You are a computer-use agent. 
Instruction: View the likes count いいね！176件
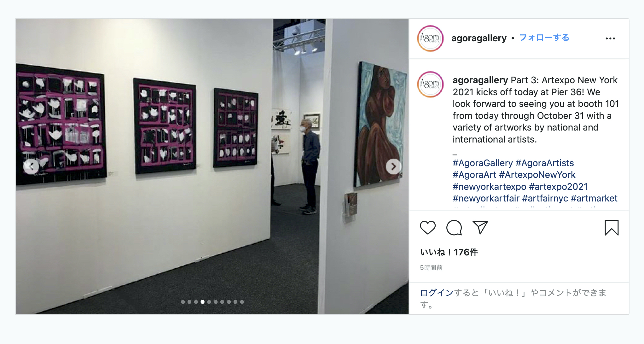449,252
